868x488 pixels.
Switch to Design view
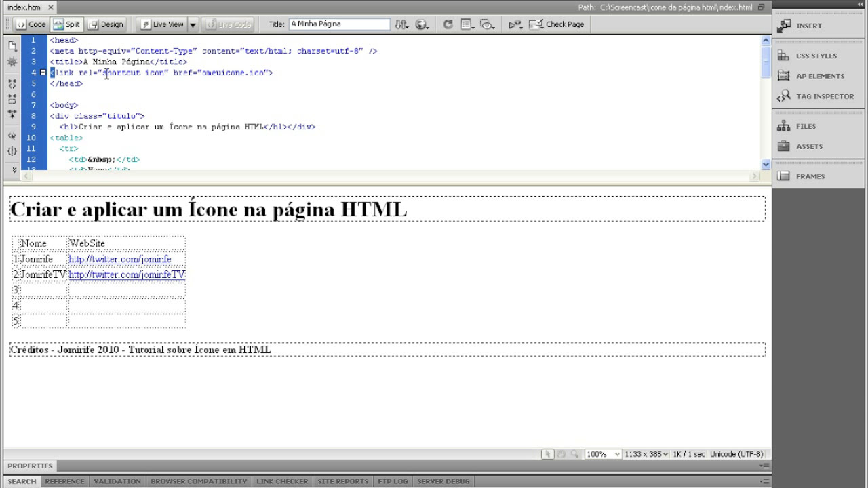click(x=105, y=24)
